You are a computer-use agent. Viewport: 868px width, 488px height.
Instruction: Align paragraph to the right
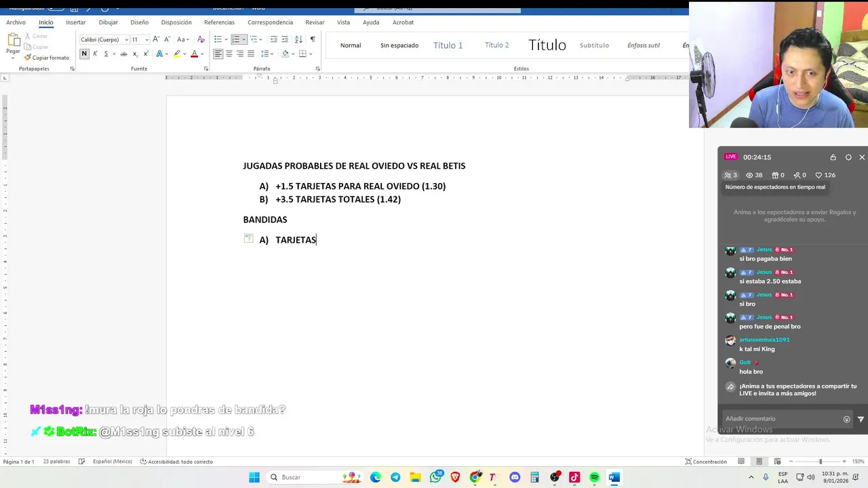coord(240,54)
